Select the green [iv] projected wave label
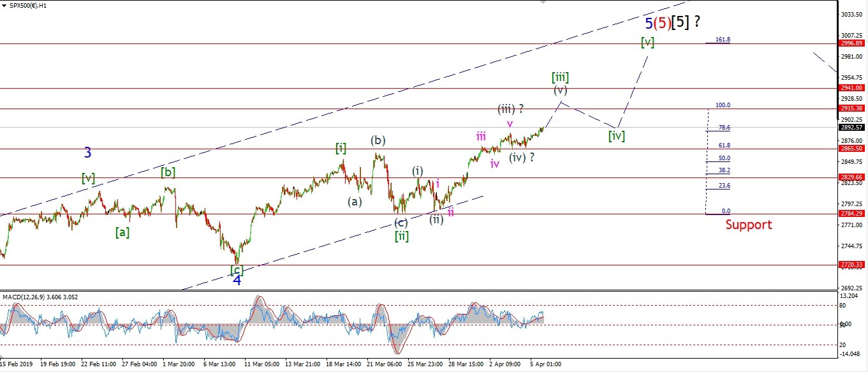868x372 pixels. 616,135
